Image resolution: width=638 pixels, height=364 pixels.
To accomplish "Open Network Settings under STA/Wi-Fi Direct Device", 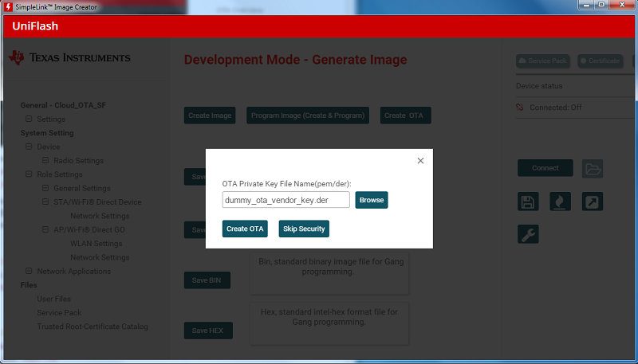I will (x=100, y=216).
